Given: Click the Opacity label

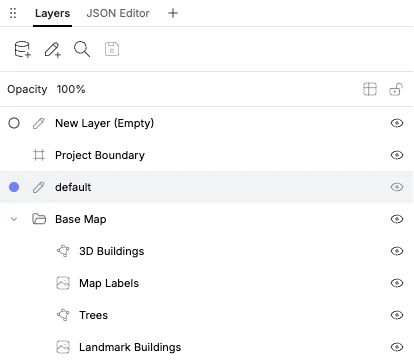Looking at the screenshot, I should tap(27, 89).
